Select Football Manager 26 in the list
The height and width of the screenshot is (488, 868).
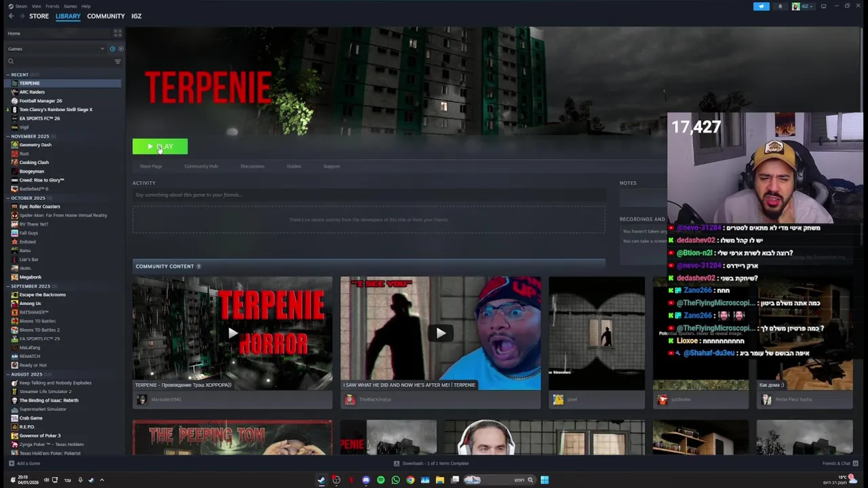(41, 101)
